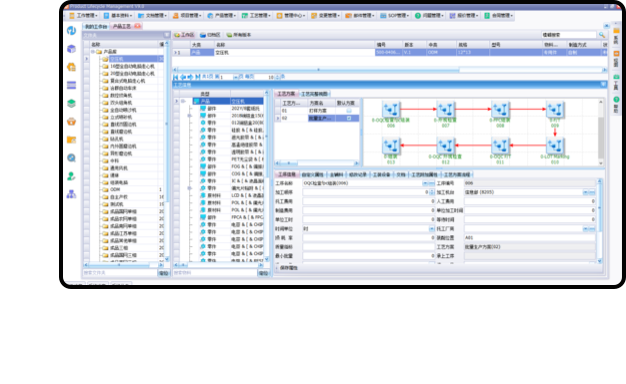Click the green user sidebar icon
The width and height of the screenshot is (626, 384).
pyautogui.click(x=71, y=176)
